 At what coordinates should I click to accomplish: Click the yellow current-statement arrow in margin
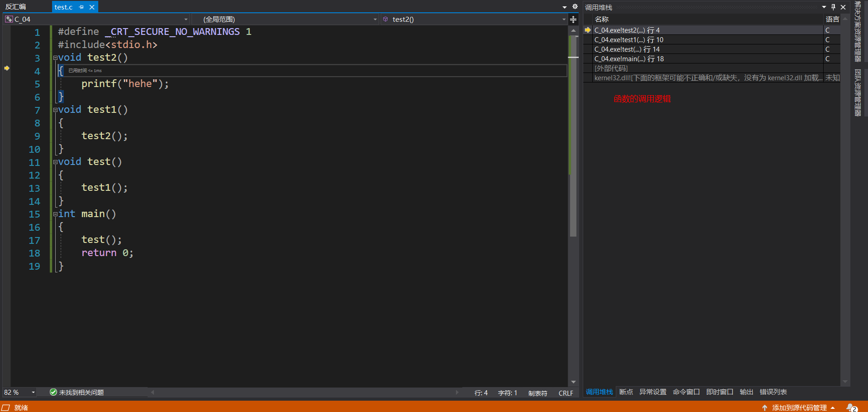7,68
